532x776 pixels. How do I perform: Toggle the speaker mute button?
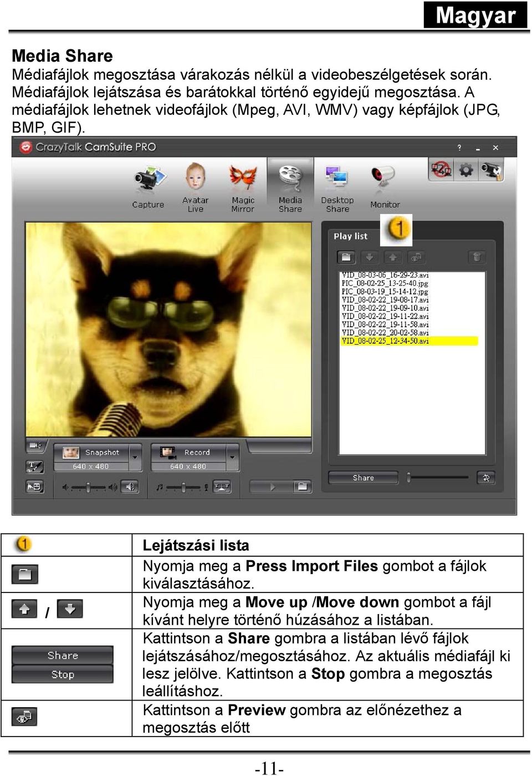(x=130, y=487)
